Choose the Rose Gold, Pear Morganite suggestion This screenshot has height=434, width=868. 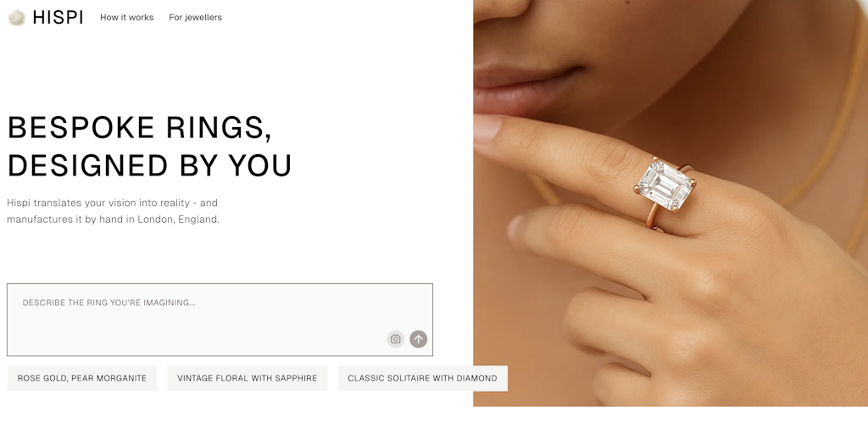point(82,378)
